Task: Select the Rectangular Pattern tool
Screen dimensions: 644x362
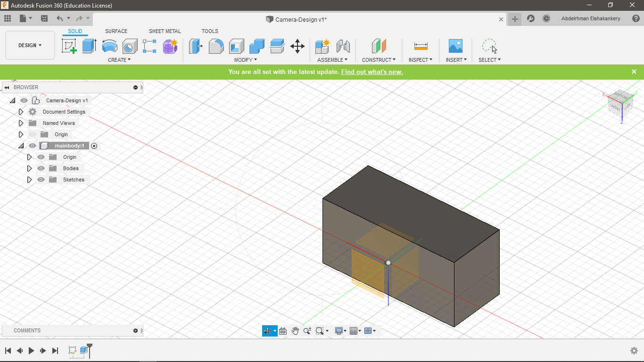Action: tap(149, 46)
